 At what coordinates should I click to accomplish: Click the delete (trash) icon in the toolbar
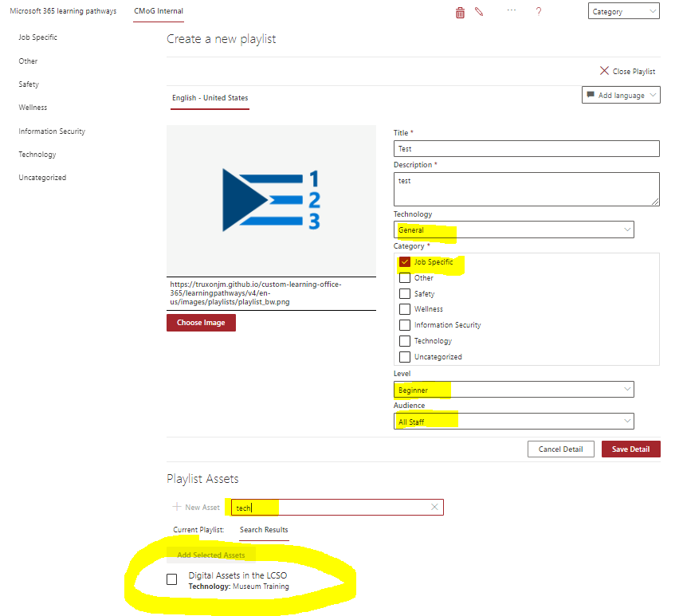[460, 12]
